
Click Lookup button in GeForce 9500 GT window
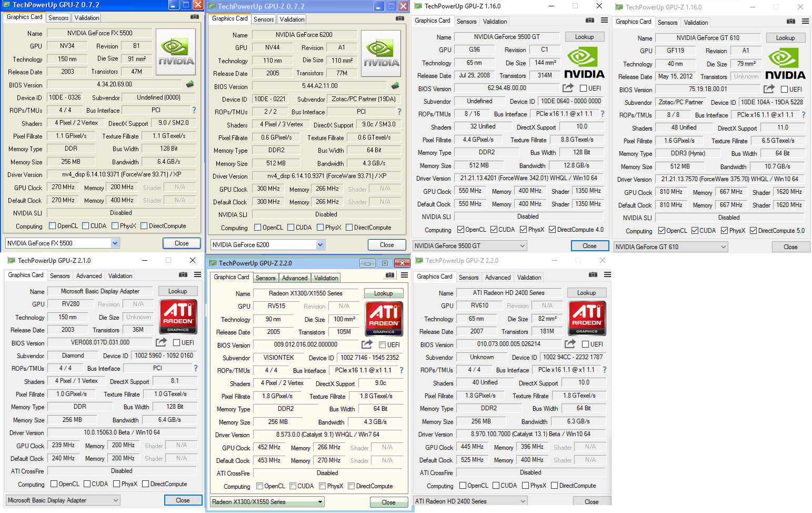click(584, 37)
